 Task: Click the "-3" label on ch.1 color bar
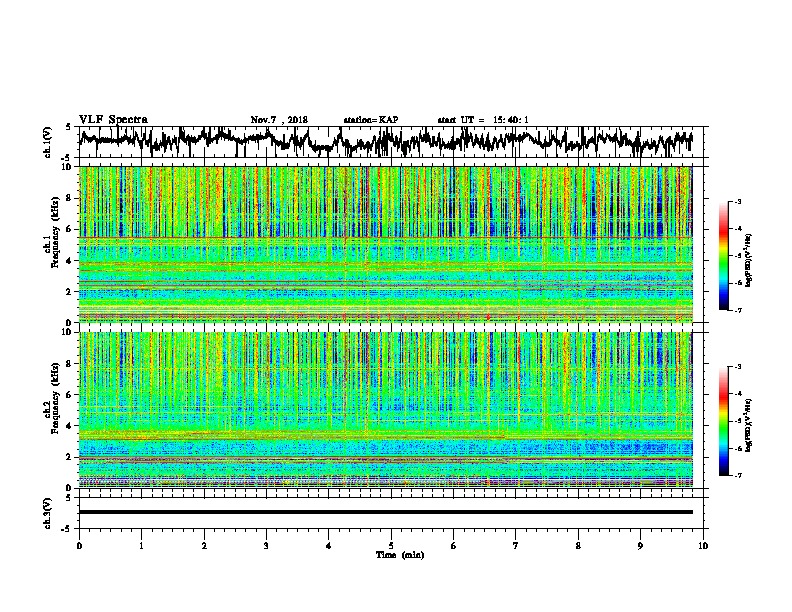(738, 202)
